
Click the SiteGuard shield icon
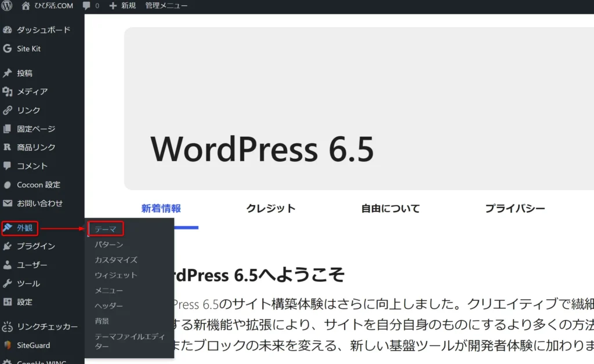[x=7, y=345]
